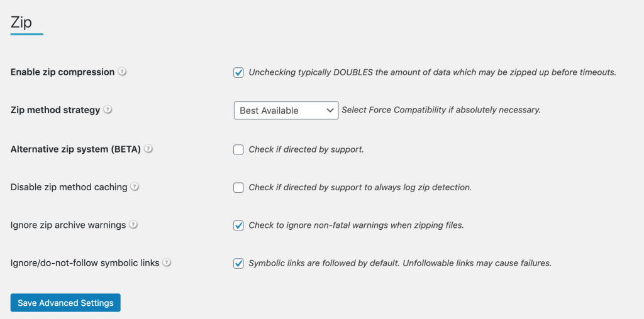Uncheck Ignore/do-not-follow symbolic links checkbox
This screenshot has height=319, width=644.
coord(238,263)
